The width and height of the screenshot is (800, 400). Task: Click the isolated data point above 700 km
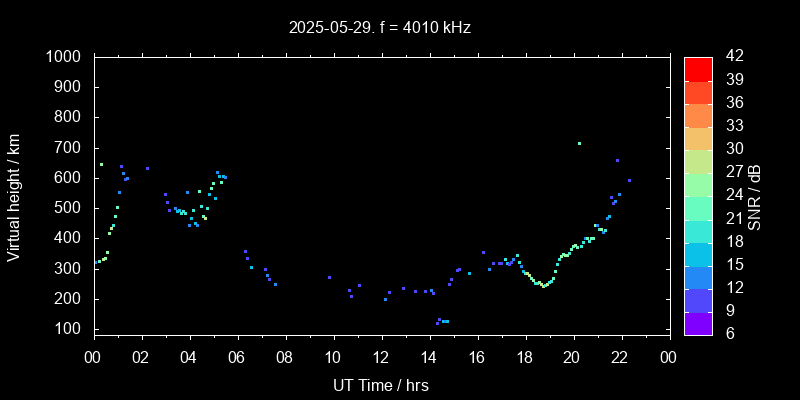coord(579,143)
